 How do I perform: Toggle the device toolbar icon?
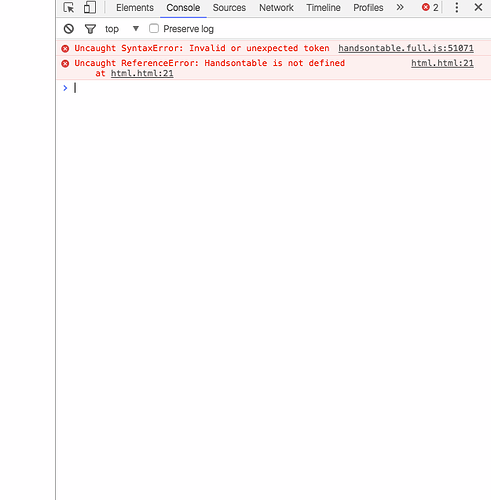(x=90, y=7)
